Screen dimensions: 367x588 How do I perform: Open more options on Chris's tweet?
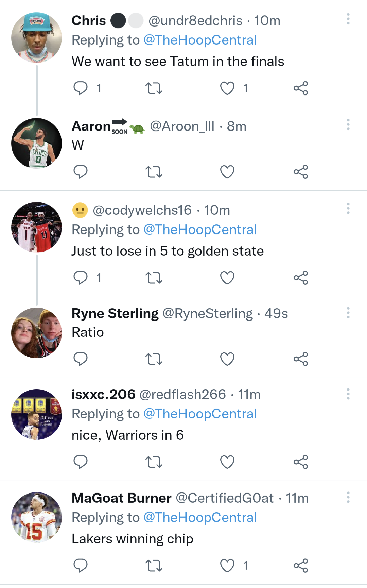click(348, 19)
